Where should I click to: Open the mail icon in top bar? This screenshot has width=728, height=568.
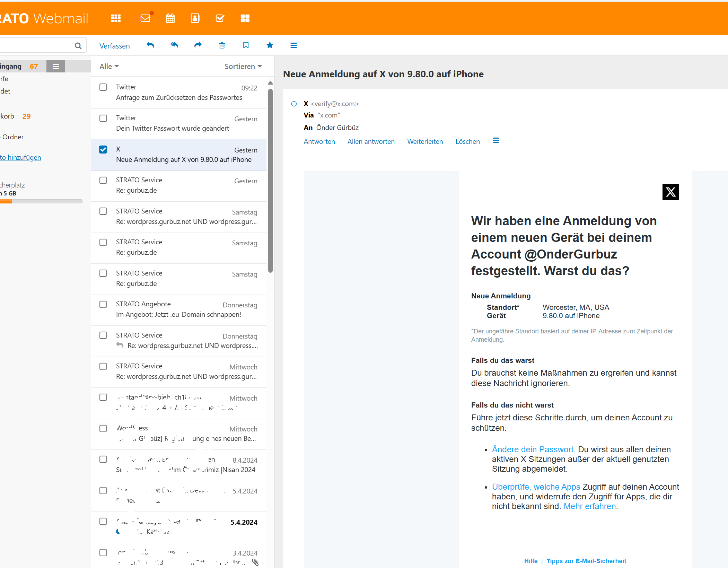coord(146,18)
